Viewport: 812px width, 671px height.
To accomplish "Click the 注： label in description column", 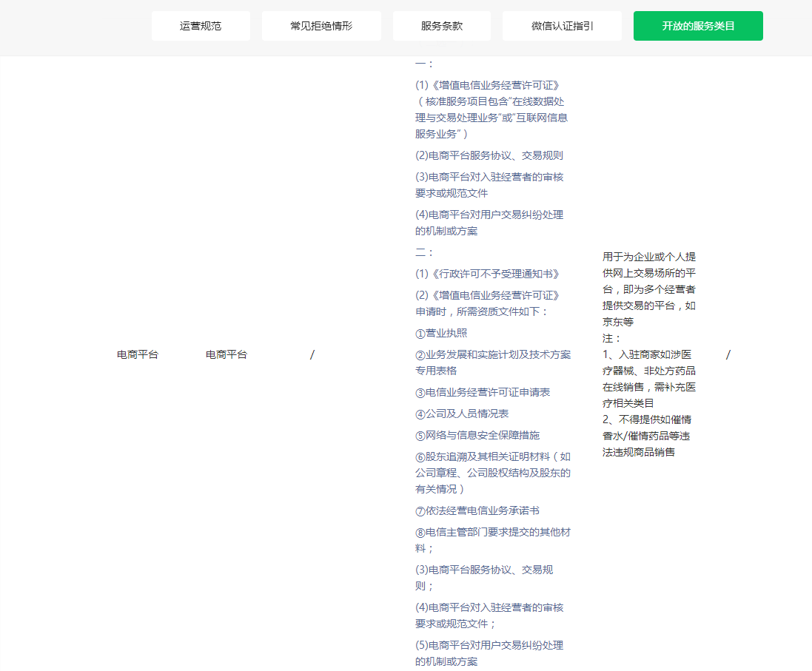I will pos(611,339).
